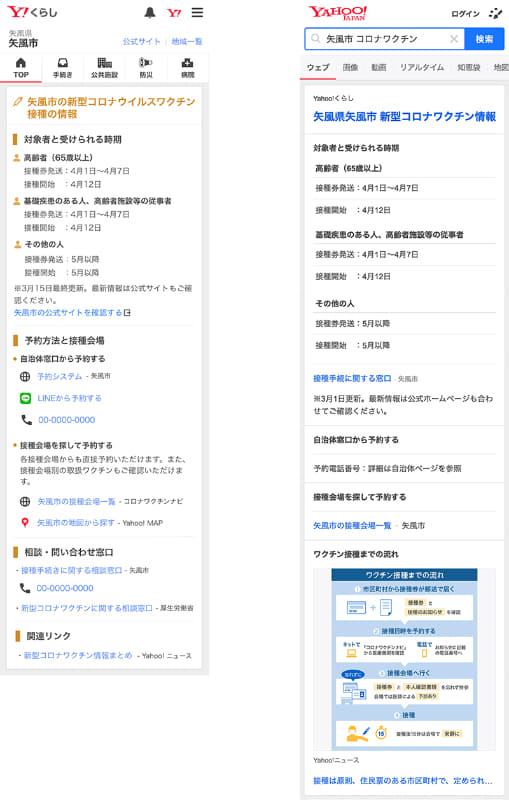Click the blue 検索 button
509x800 pixels.
(x=484, y=39)
